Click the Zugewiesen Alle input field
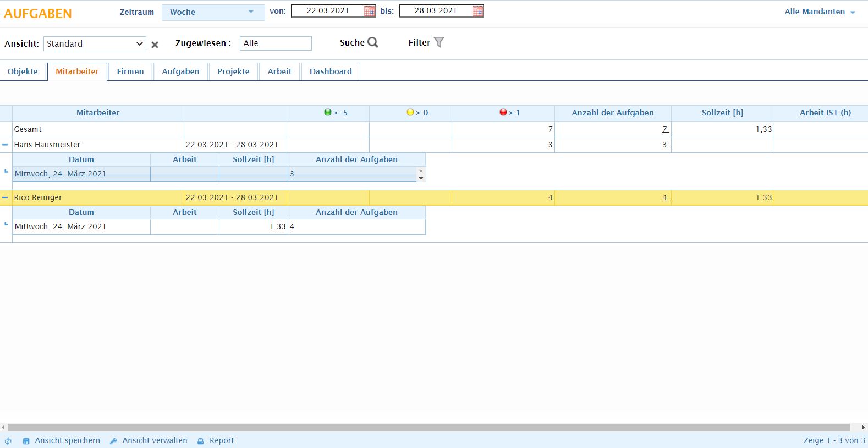 pyautogui.click(x=276, y=43)
